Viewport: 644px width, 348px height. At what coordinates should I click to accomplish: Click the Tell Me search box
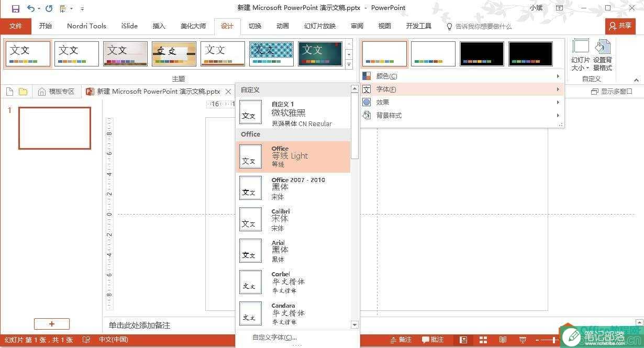[479, 26]
